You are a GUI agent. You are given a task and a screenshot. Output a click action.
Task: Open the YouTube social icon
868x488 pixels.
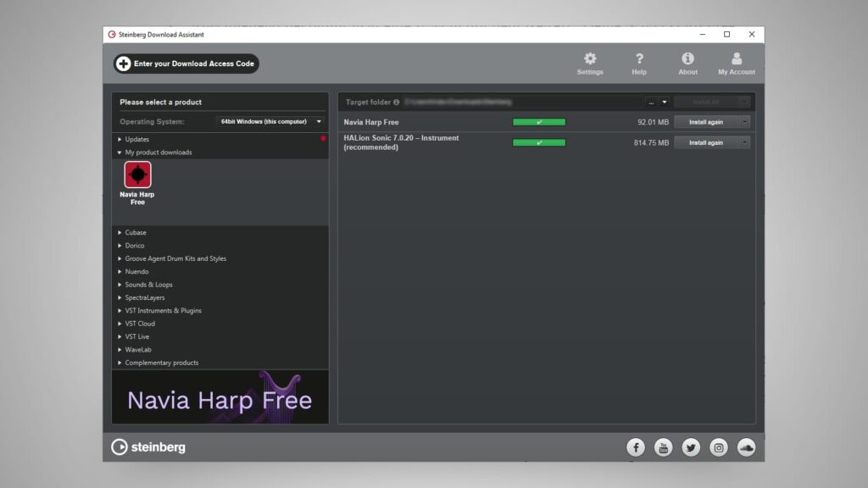tap(663, 447)
